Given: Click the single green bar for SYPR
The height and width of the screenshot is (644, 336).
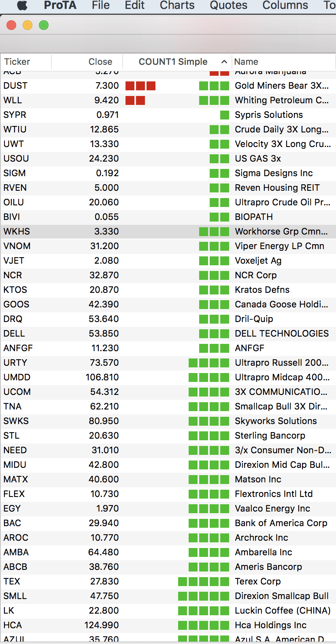Looking at the screenshot, I should (225, 115).
